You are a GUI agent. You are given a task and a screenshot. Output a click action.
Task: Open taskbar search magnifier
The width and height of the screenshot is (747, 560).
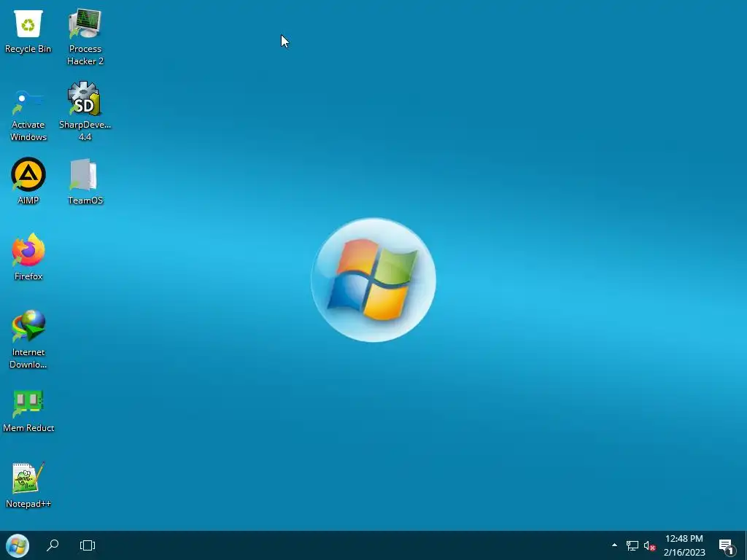(x=53, y=545)
